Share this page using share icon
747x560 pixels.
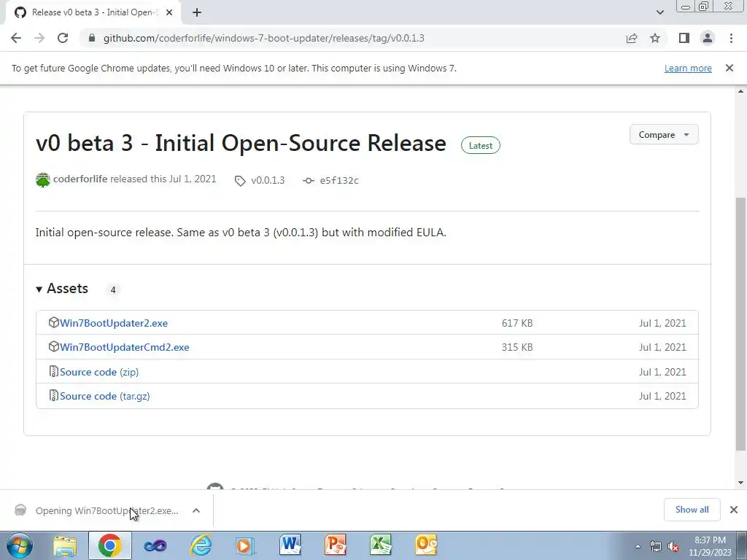(x=632, y=38)
